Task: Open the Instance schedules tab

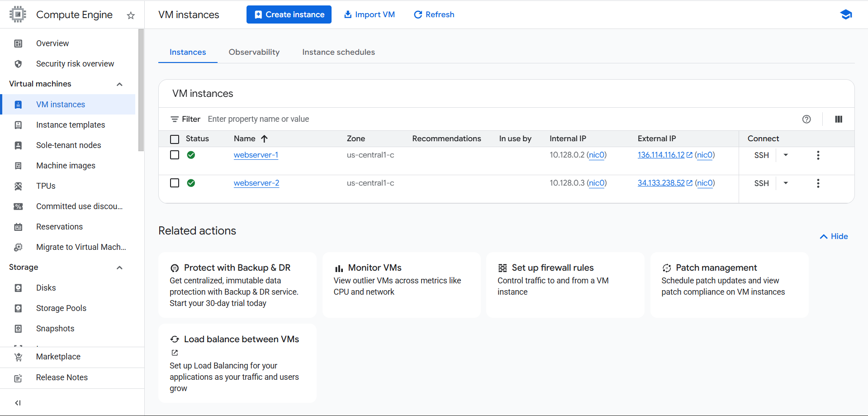Action: [338, 52]
